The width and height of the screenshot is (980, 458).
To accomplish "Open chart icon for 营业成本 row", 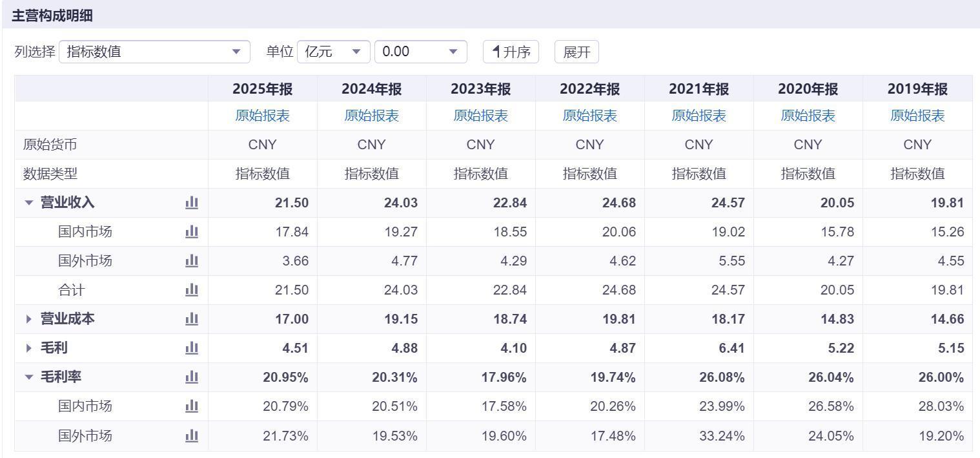I will [x=192, y=319].
